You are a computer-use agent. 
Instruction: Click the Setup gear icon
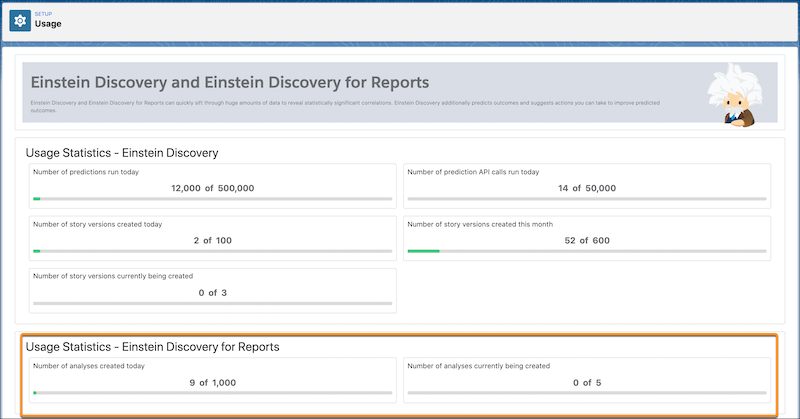(x=20, y=21)
